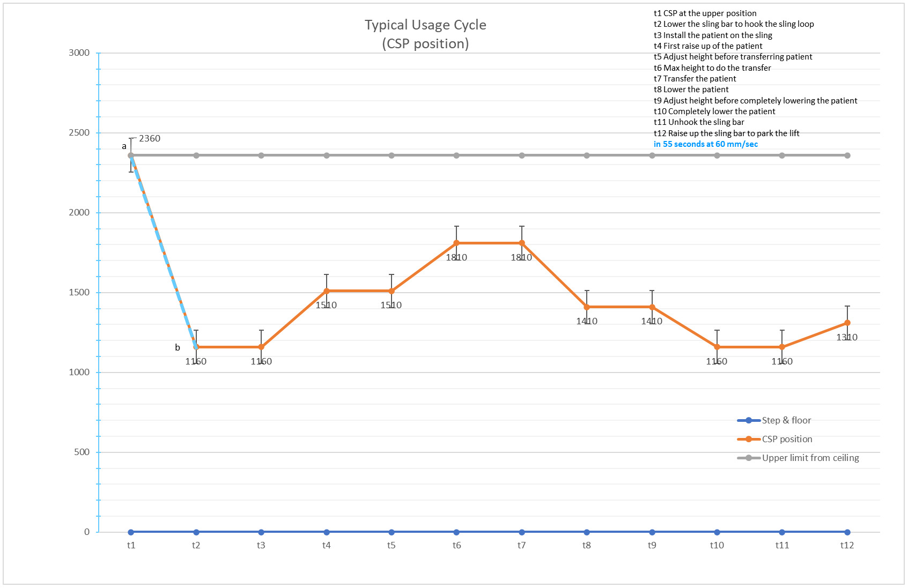Image resolution: width=908 pixels, height=588 pixels.
Task: Select the orange data point at t12
Action: (847, 323)
